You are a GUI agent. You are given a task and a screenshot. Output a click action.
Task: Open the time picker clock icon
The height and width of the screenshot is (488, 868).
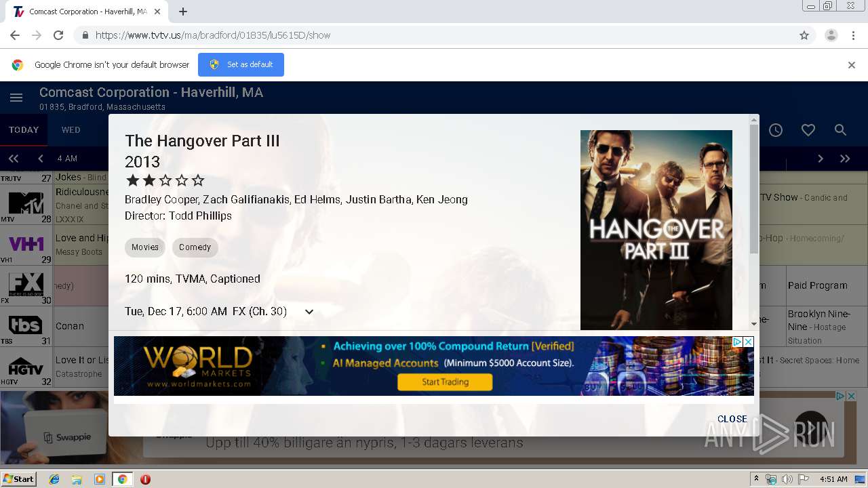[x=776, y=130]
